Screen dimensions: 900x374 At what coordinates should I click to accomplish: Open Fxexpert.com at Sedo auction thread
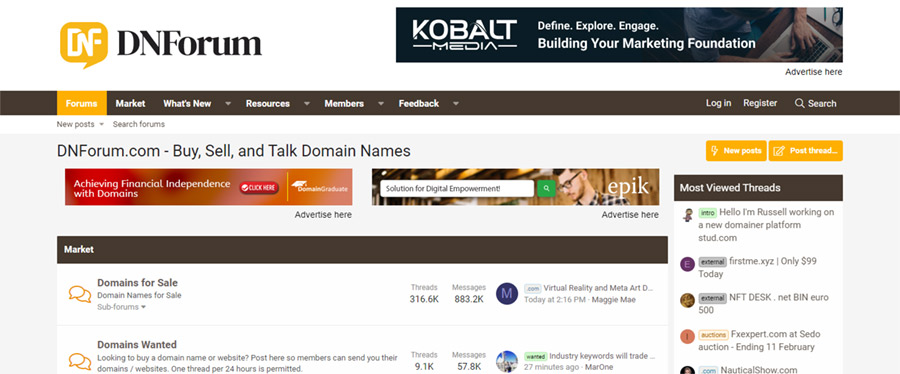pos(759,340)
